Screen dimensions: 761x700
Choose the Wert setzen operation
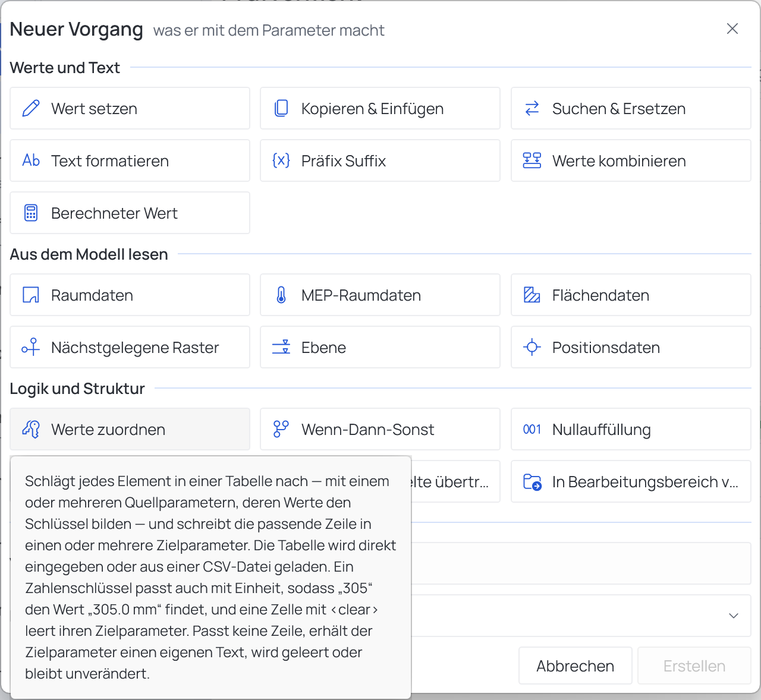130,108
